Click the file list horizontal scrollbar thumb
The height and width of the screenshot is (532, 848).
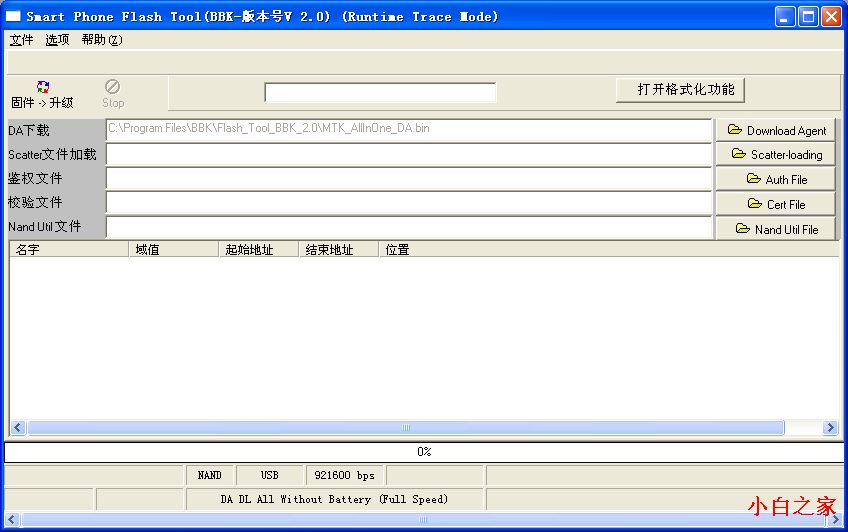click(406, 428)
